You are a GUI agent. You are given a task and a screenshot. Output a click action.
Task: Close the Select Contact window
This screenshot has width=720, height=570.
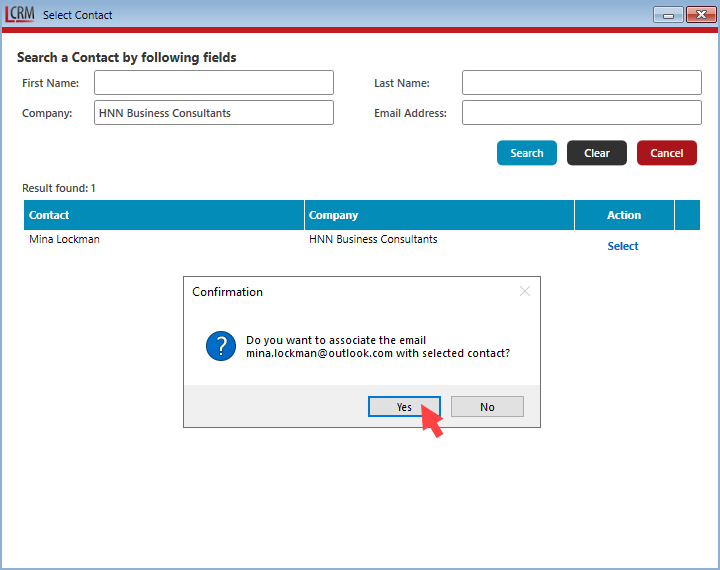click(699, 14)
